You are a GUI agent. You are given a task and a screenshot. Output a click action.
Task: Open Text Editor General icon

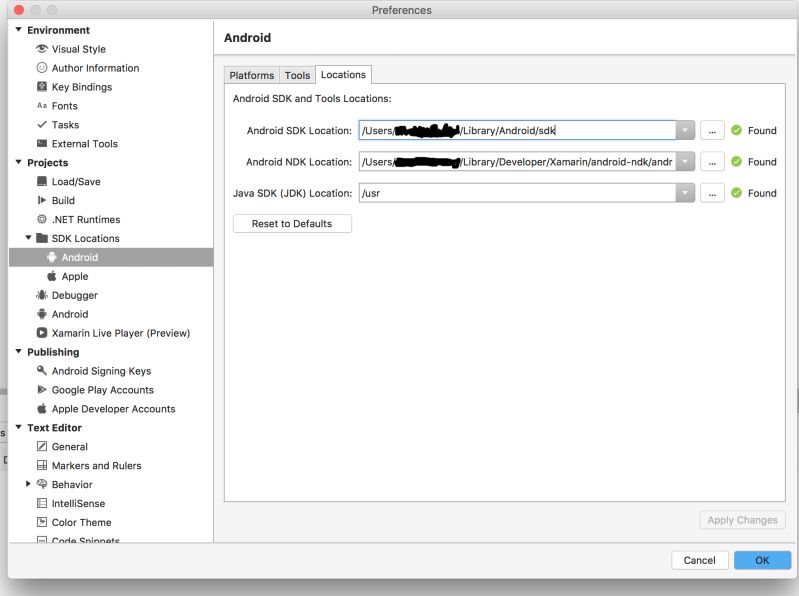pos(42,446)
